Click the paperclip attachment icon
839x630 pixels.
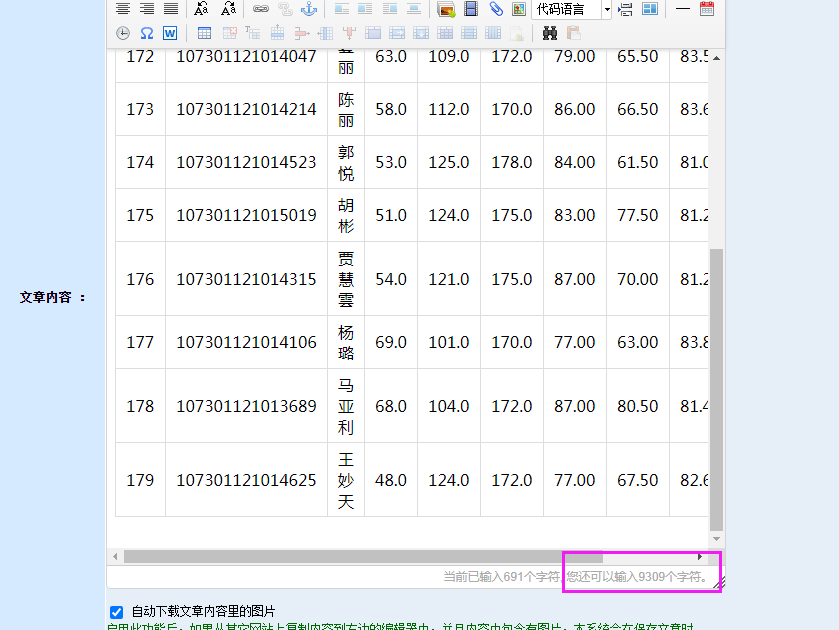point(496,9)
